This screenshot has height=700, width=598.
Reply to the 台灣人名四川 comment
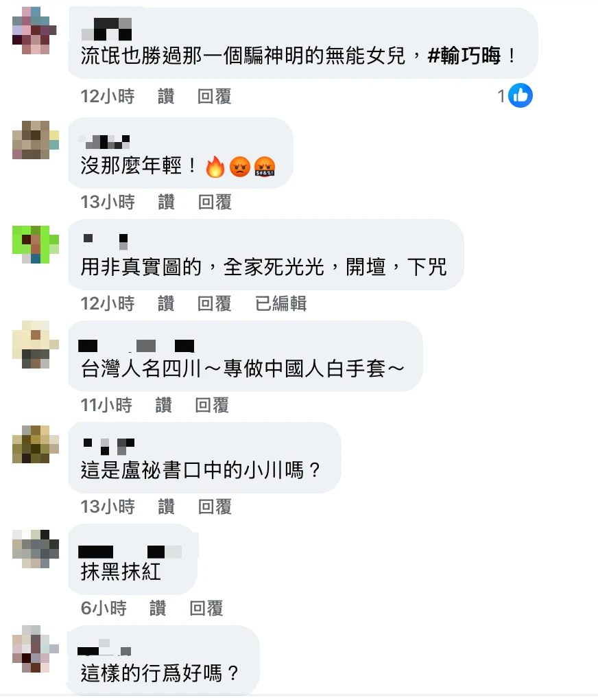coord(212,406)
